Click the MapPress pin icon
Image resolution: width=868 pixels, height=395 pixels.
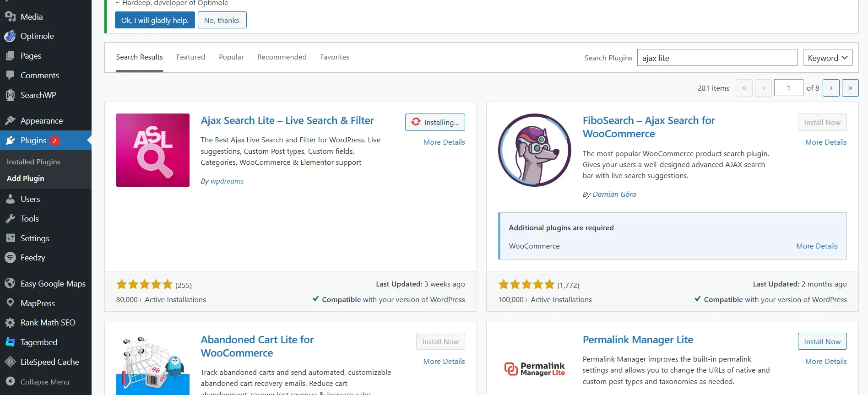(x=10, y=303)
